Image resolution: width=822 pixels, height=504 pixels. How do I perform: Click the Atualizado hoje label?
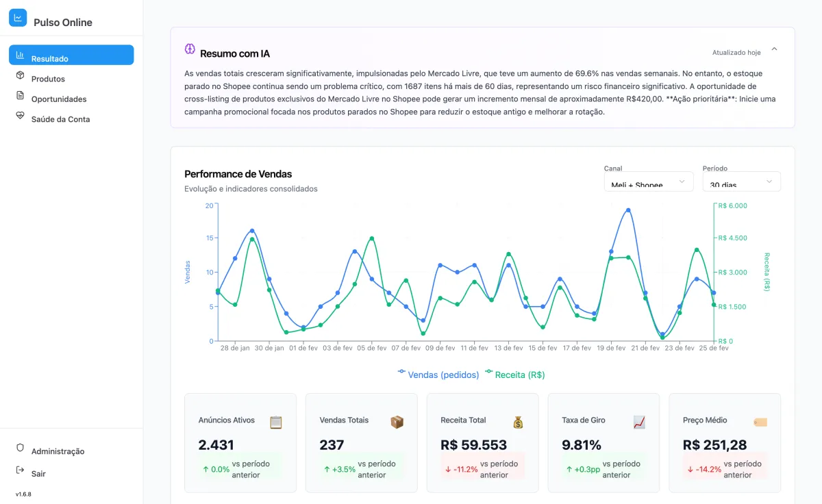[x=736, y=53]
